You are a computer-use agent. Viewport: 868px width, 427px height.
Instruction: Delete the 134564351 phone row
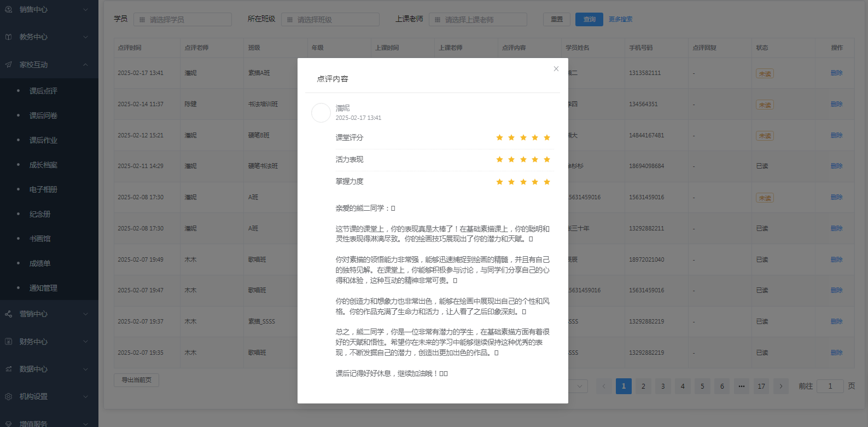coord(836,104)
